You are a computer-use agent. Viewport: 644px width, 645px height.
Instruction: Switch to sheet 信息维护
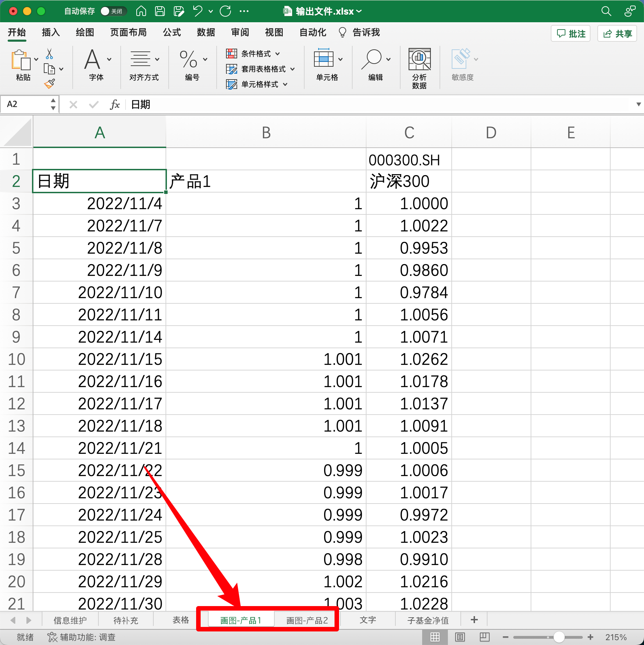pyautogui.click(x=70, y=620)
